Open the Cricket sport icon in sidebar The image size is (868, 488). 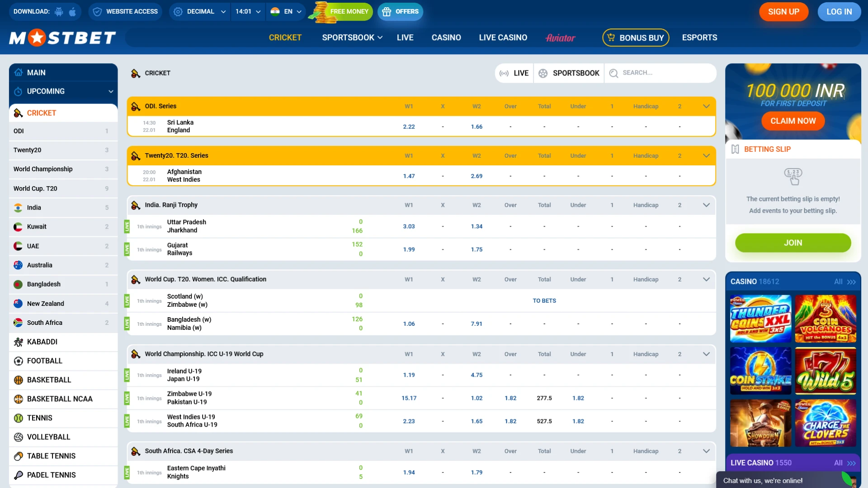point(19,113)
